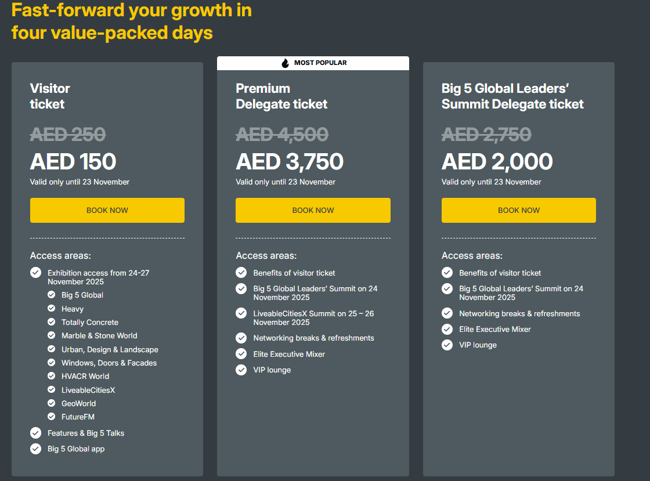Viewport: 650px width, 481px height.
Task: Click checkmark beside Features & Big 5 Talks
Action: coord(36,433)
